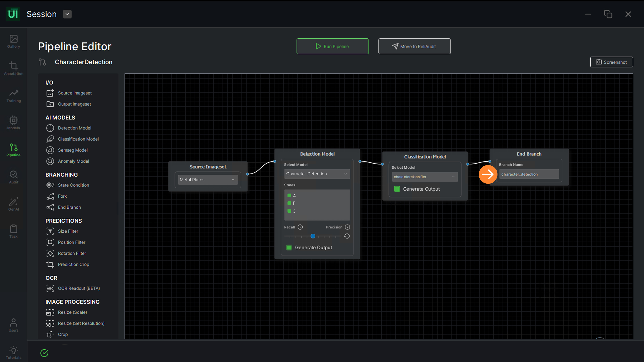The height and width of the screenshot is (362, 644).
Task: Open the Metal Plates imageset dropdown
Action: coord(208,180)
